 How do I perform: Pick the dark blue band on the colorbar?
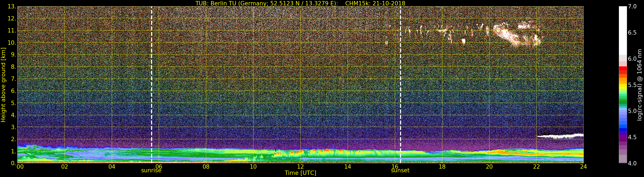(x=623, y=130)
